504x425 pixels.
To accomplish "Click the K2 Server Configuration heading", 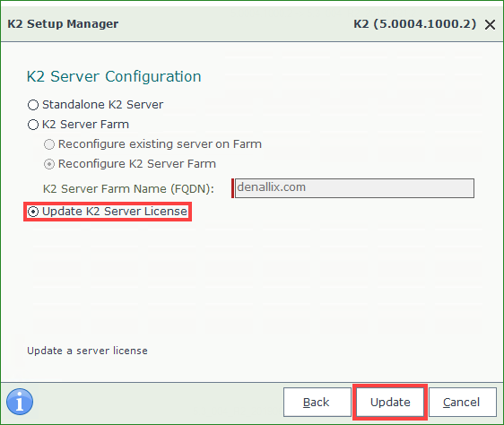I will 114,76.
